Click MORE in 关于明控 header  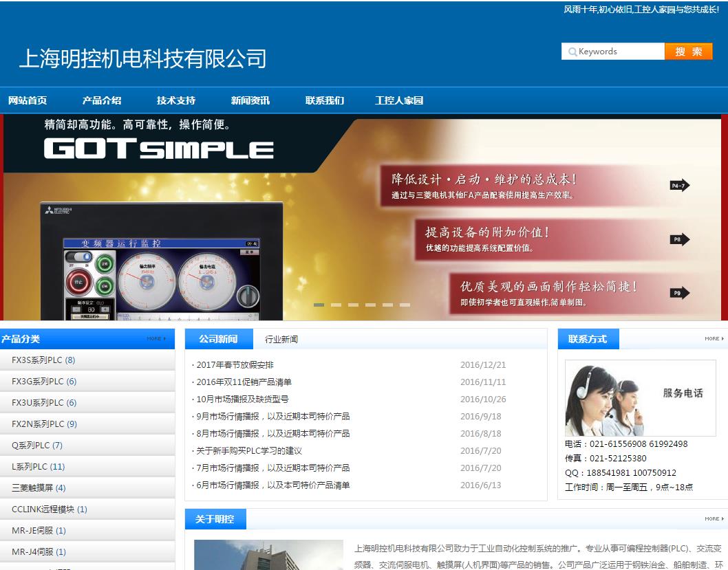[x=714, y=518]
